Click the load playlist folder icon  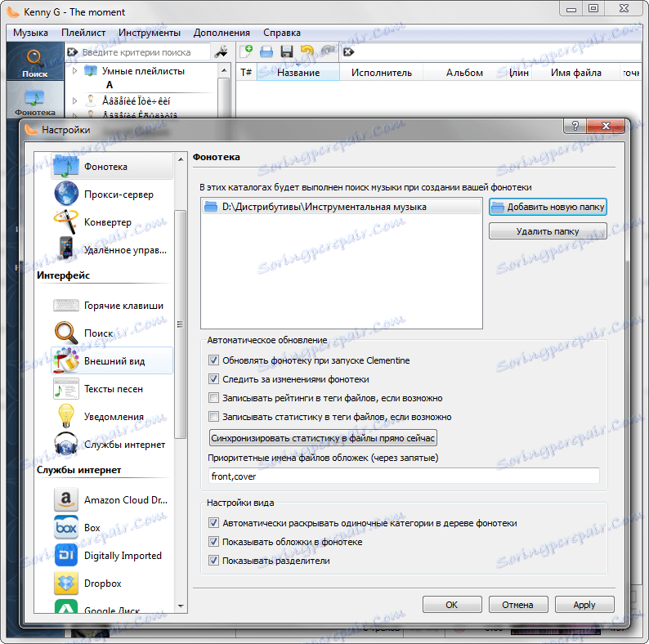pyautogui.click(x=266, y=51)
